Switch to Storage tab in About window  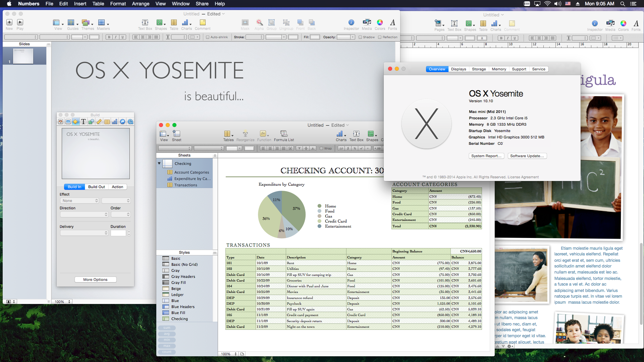(479, 69)
